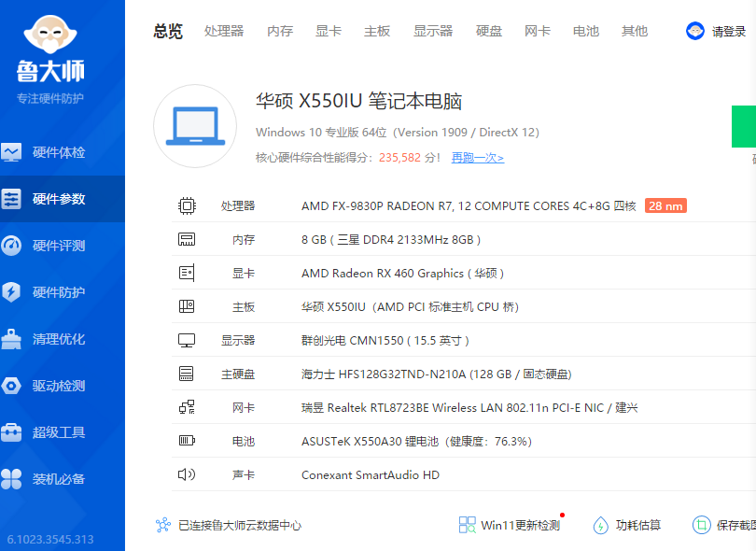Viewport: 756px width, 551px height.
Task: Switch to the 主板 tab
Action: point(377,32)
